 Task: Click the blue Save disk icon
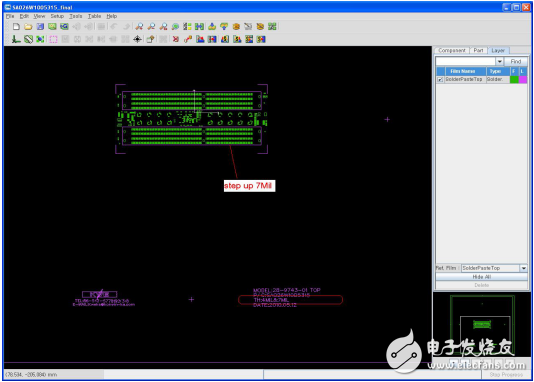(x=40, y=27)
